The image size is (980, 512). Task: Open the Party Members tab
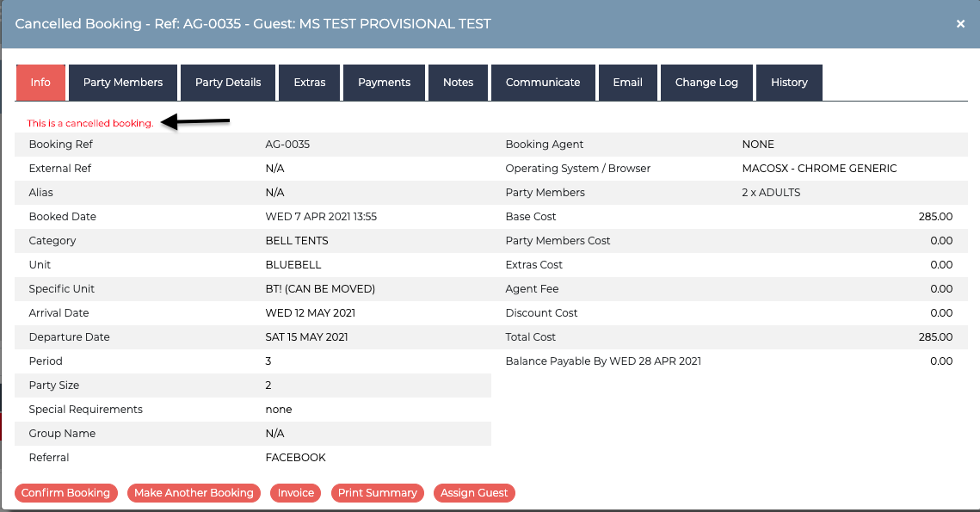point(123,83)
